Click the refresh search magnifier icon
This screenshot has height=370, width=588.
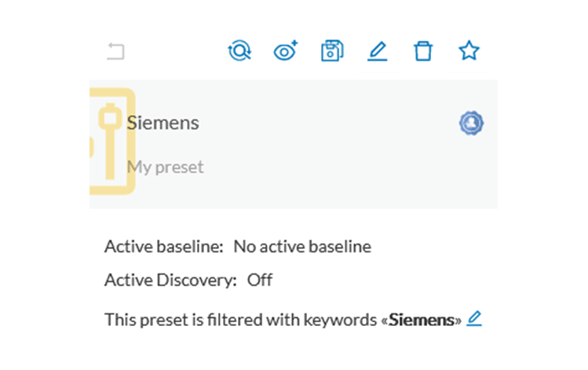[x=239, y=50]
